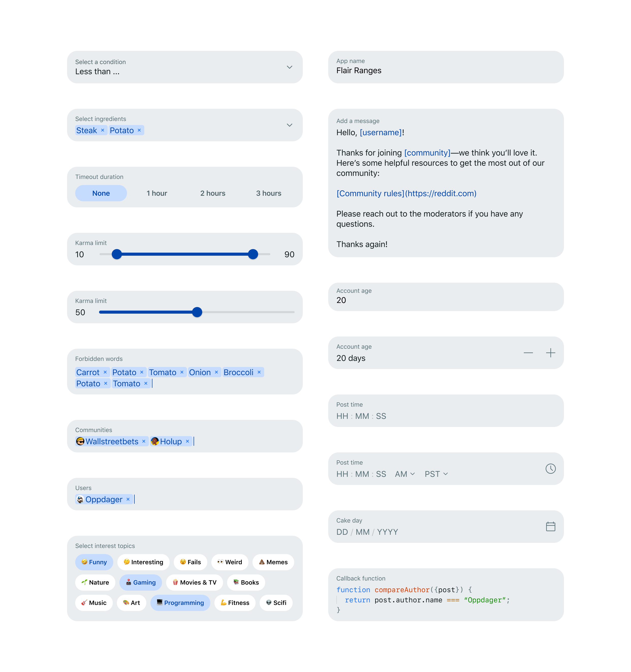The height and width of the screenshot is (672, 631).
Task: Remove the Oppdager user chip
Action: pos(128,499)
